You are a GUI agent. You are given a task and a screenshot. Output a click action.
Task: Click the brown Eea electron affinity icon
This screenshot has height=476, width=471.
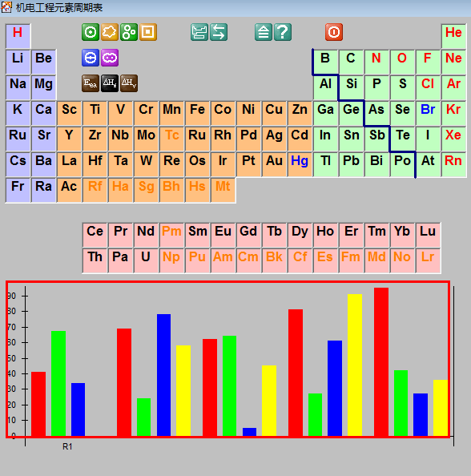[91, 83]
